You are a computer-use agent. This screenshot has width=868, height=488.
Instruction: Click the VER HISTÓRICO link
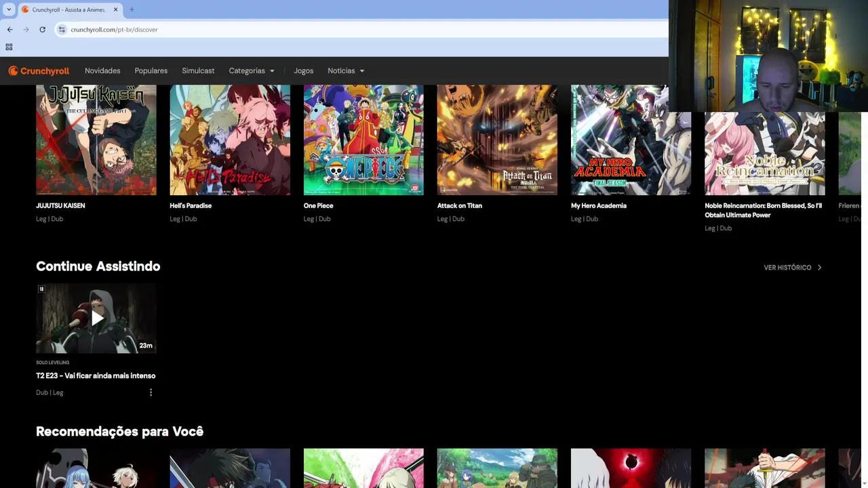[x=787, y=268]
